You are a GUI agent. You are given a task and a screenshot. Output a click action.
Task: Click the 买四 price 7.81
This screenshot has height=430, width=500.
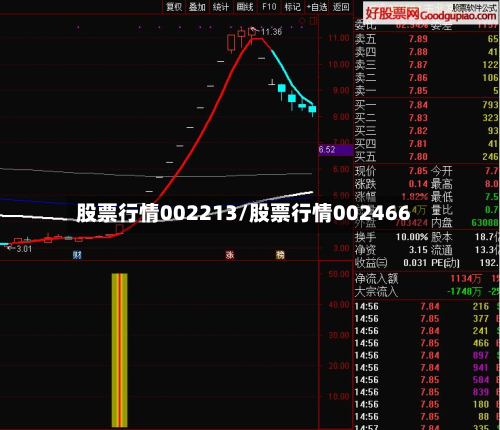pyautogui.click(x=418, y=144)
